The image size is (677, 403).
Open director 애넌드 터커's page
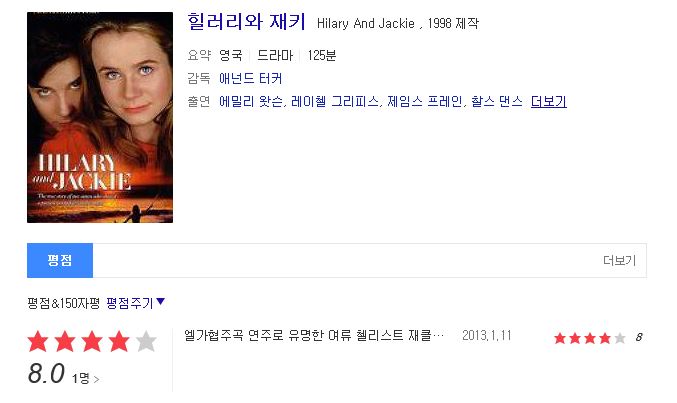click(250, 78)
